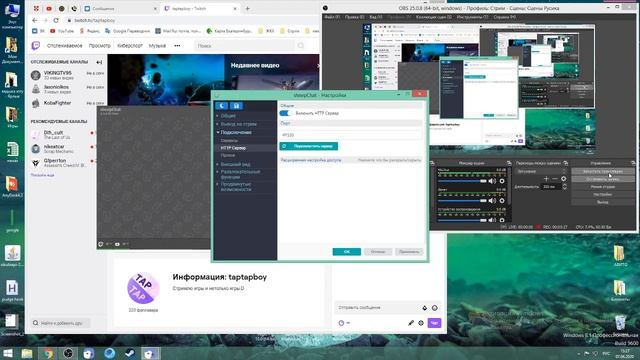Image resolution: width=640 pixels, height=360 pixels.
Task: Click the OBS stop recording button
Action: pos(602,179)
